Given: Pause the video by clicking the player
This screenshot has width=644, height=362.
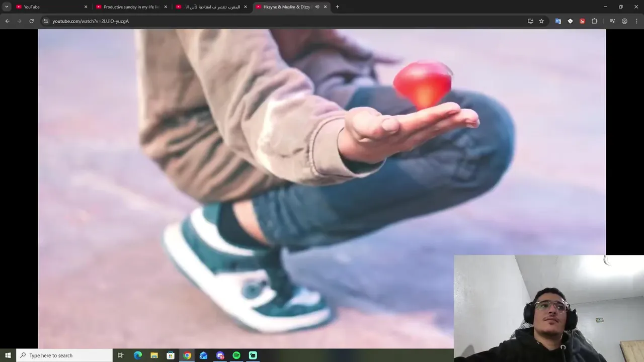Looking at the screenshot, I should [x=322, y=189].
